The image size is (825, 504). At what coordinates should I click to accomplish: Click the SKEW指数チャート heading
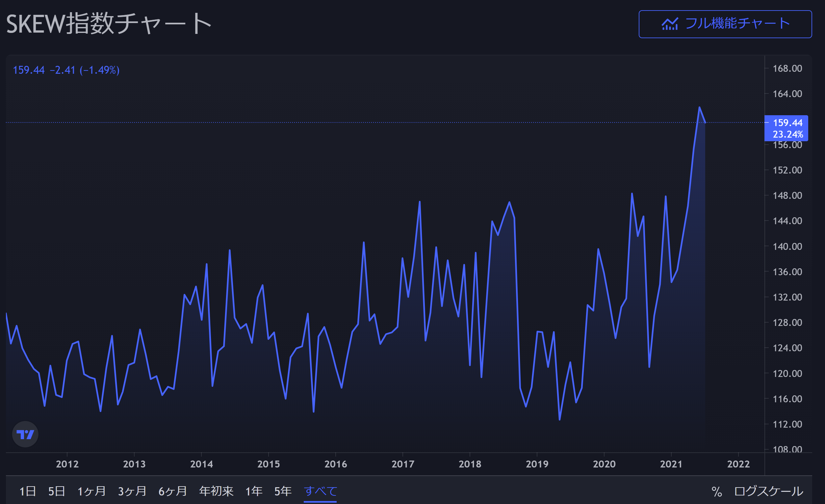(x=109, y=23)
